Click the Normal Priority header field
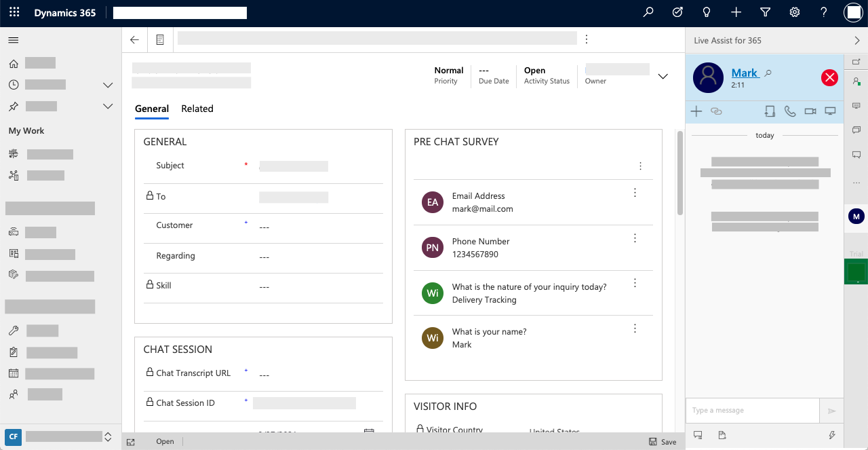The width and height of the screenshot is (868, 450). pos(449,75)
